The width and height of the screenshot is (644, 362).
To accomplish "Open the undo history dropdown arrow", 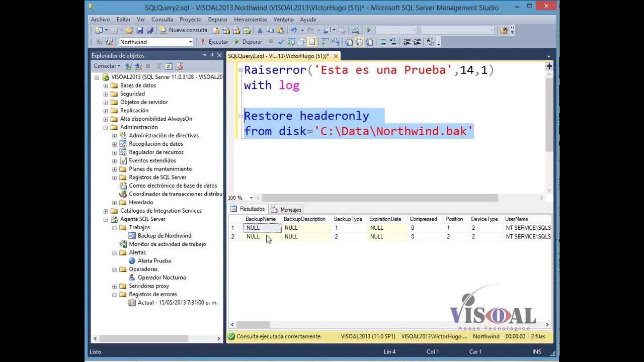I will (302, 30).
